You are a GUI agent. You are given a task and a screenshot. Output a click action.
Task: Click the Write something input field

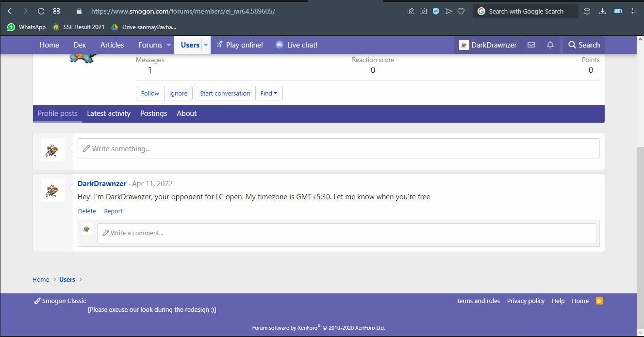coord(338,149)
